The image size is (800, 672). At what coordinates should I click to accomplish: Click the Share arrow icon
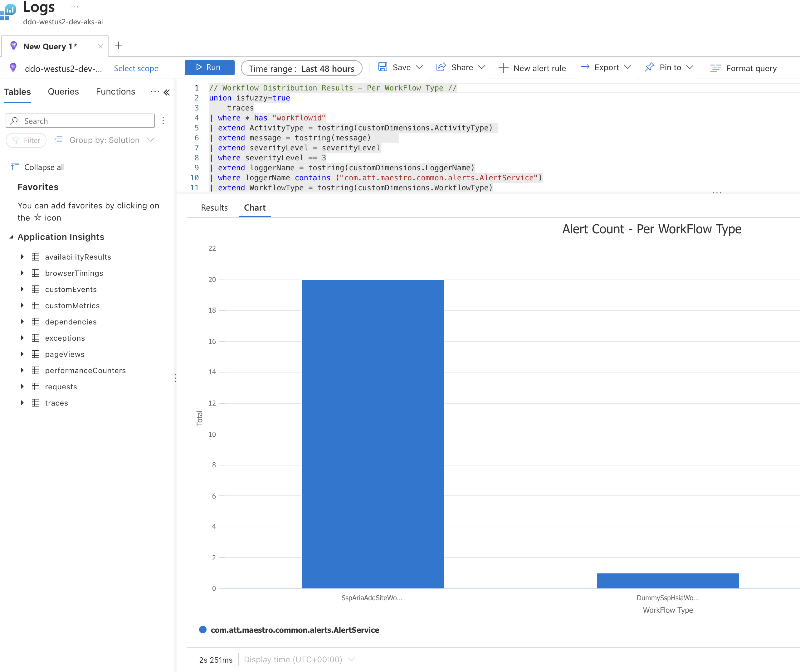pyautogui.click(x=441, y=67)
